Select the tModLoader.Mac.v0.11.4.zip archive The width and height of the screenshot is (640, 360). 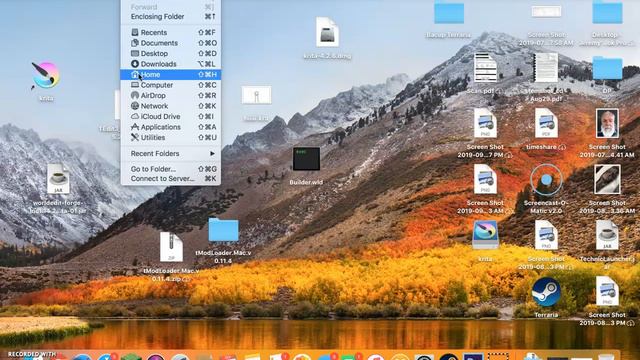tap(171, 247)
